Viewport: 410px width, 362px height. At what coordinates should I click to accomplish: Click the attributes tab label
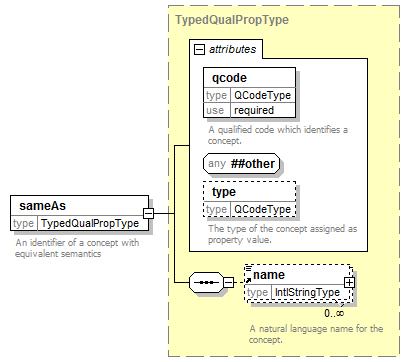click(x=232, y=49)
